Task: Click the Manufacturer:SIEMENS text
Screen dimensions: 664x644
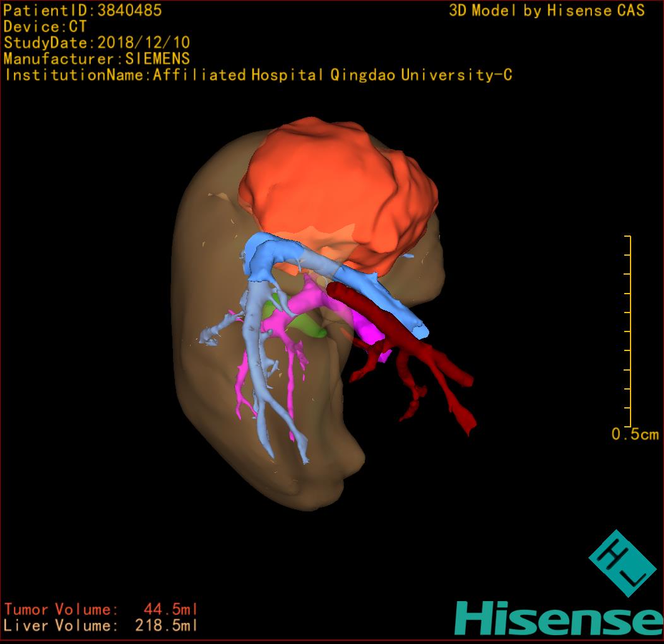Action: coord(97,59)
